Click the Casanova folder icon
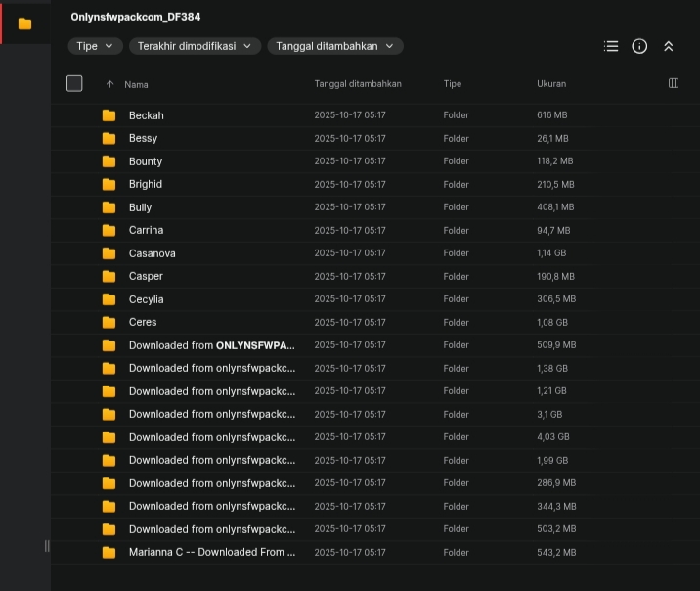This screenshot has width=700, height=591. pyautogui.click(x=109, y=253)
